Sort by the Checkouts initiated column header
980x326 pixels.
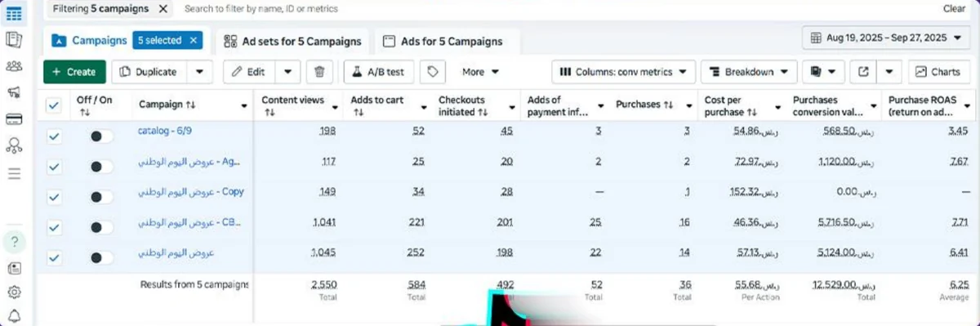[462, 105]
